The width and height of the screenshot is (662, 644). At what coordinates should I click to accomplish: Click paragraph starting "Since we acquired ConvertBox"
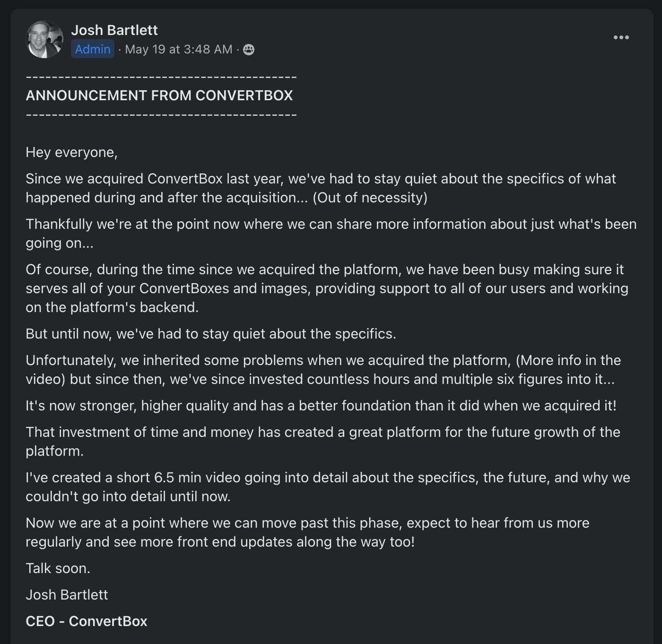click(321, 188)
